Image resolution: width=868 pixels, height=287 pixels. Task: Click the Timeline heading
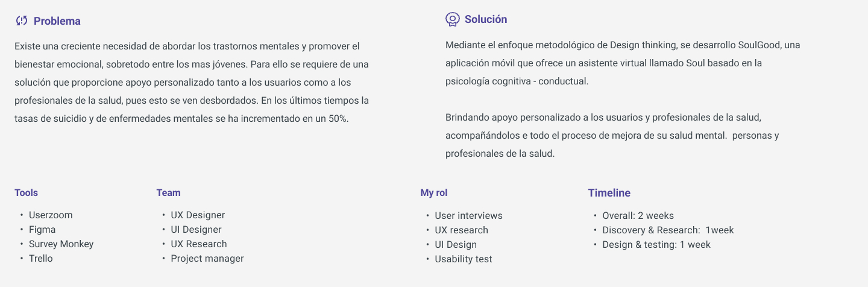pyautogui.click(x=609, y=193)
